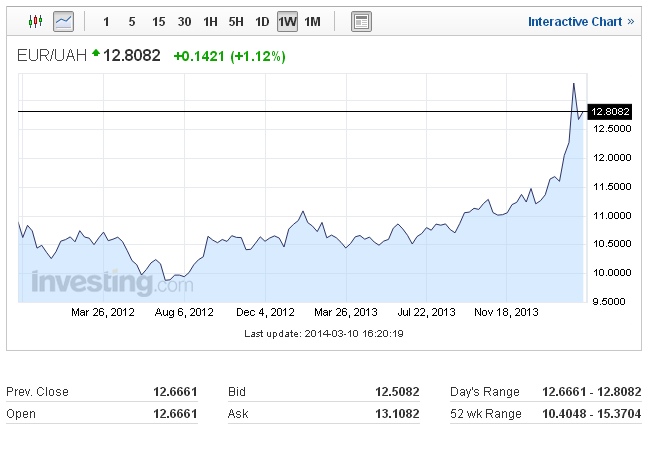
Task: Click the investing.com watermark logo
Action: (x=113, y=283)
